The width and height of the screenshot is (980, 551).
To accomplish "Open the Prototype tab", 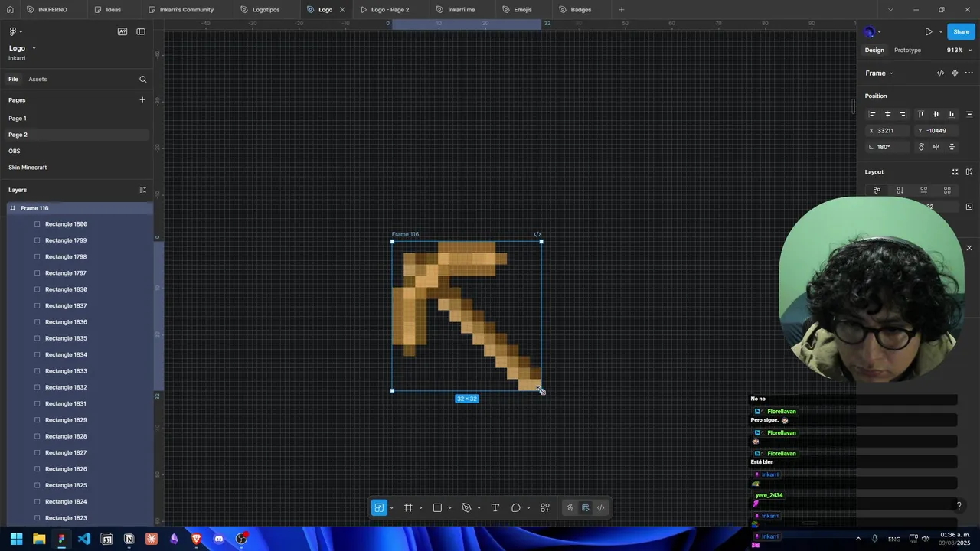I will tap(907, 51).
